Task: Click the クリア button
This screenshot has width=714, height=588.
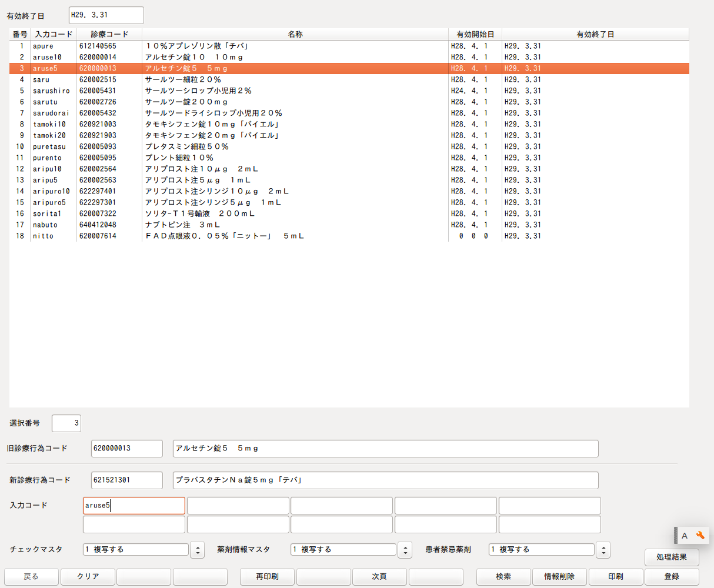Action: pos(88,577)
